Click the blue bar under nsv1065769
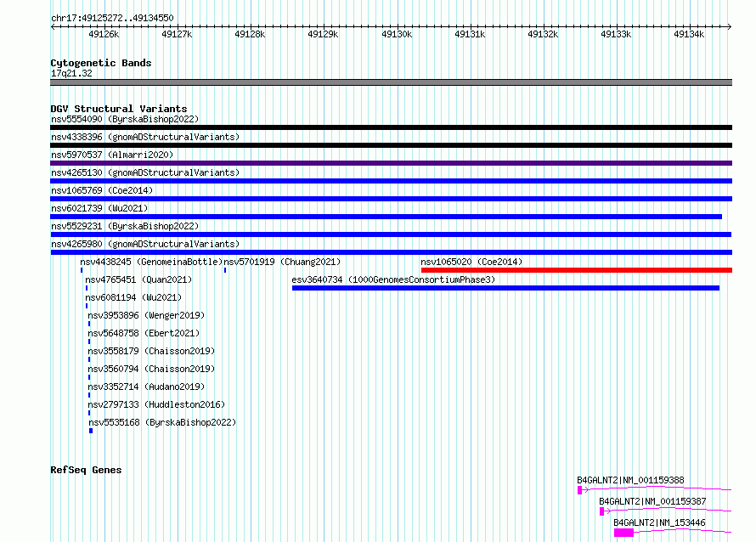This screenshot has height=542, width=756. pyautogui.click(x=391, y=199)
